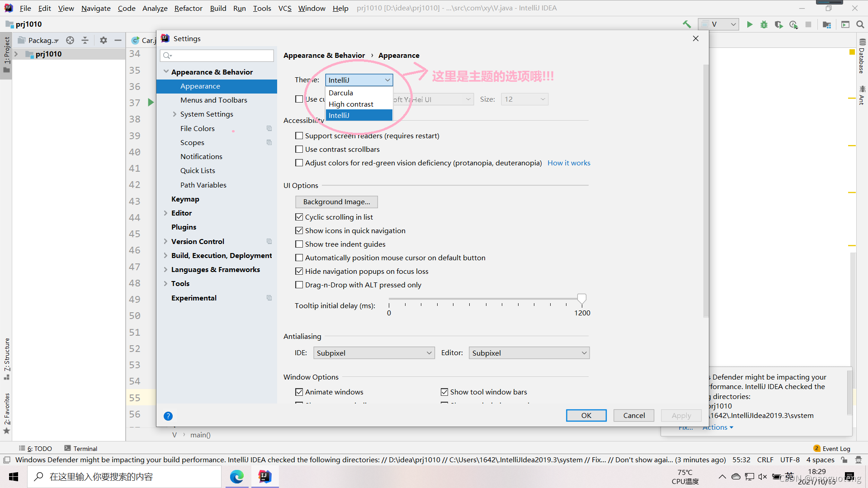Screen dimensions: 868x488
Task: Open Microsoft Edge from taskbar
Action: 237,477
